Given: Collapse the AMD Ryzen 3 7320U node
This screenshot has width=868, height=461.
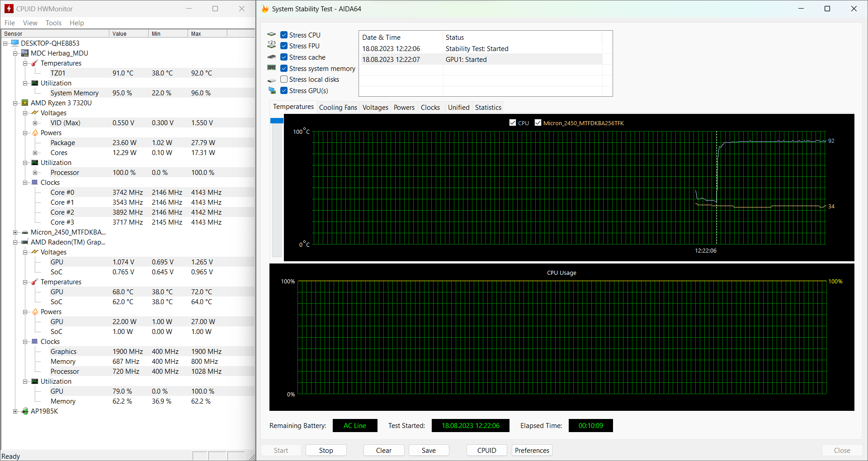Looking at the screenshot, I should coord(15,103).
